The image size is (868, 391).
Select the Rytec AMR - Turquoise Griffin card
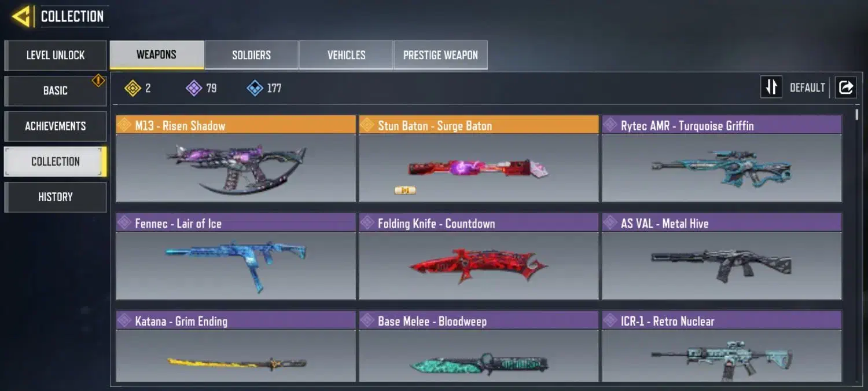coord(722,159)
